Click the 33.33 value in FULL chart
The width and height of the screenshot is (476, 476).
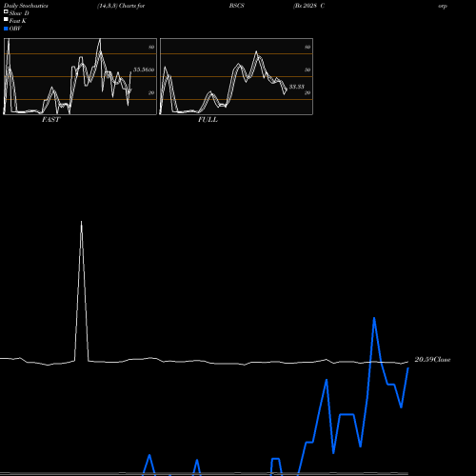coord(297,87)
